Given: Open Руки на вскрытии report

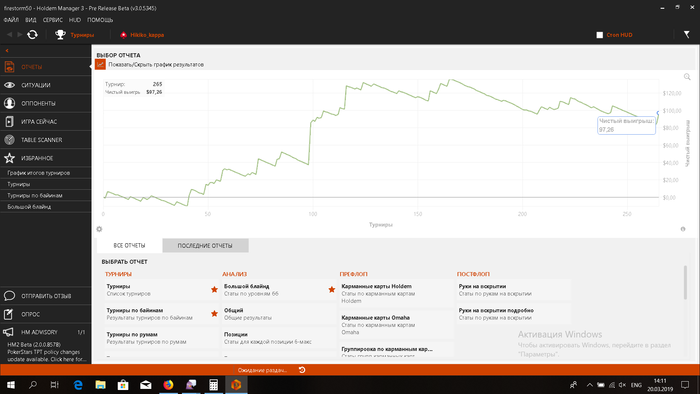Looking at the screenshot, I should coord(514,290).
